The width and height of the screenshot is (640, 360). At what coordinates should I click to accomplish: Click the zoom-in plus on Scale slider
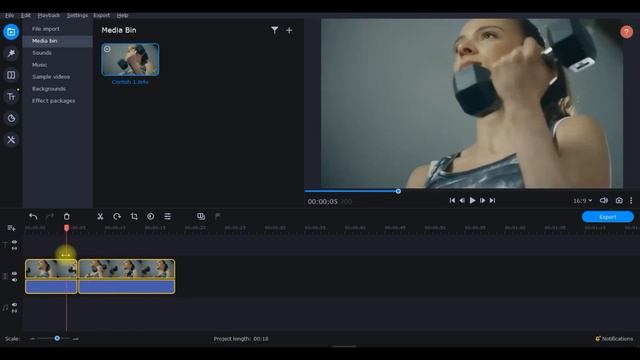76,339
